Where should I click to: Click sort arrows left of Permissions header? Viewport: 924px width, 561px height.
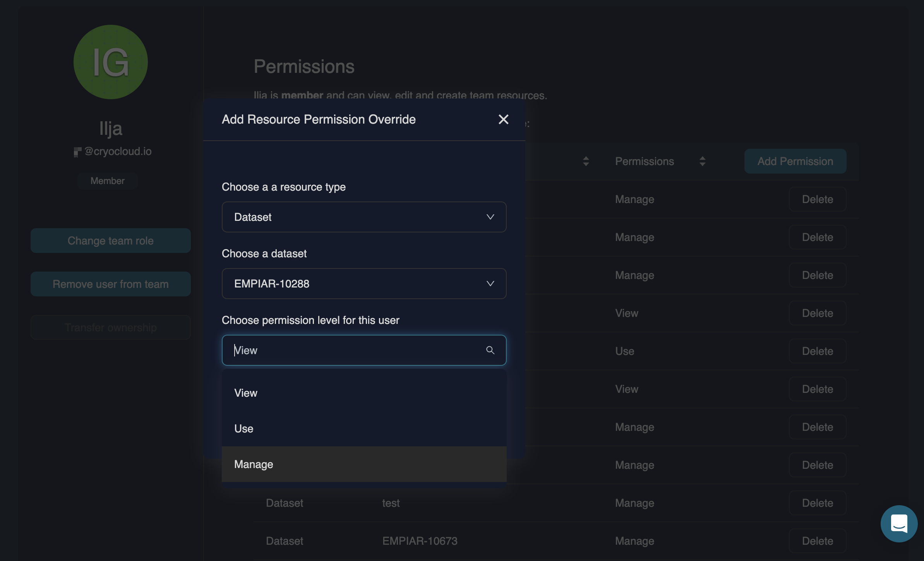point(586,161)
